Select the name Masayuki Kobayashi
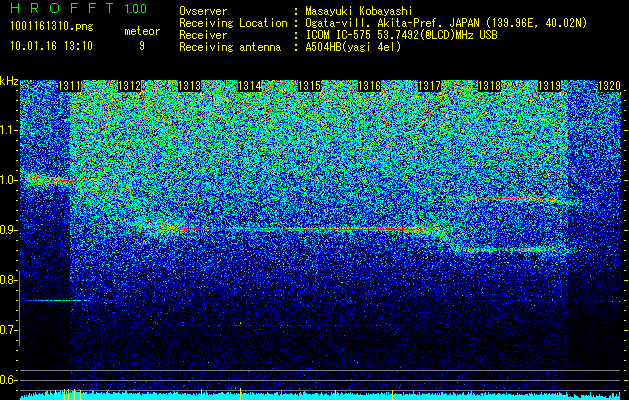Screen dimensions: 629x400 pos(359,11)
